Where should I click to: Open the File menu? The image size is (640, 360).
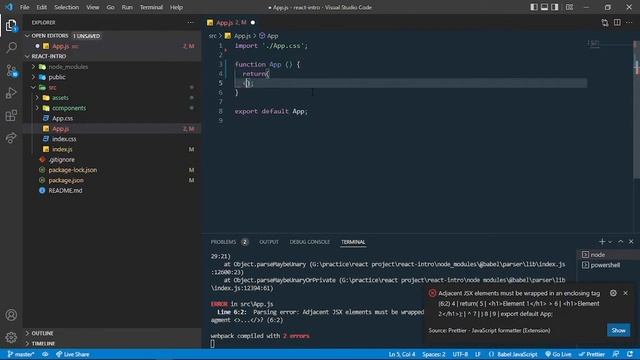[24, 7]
